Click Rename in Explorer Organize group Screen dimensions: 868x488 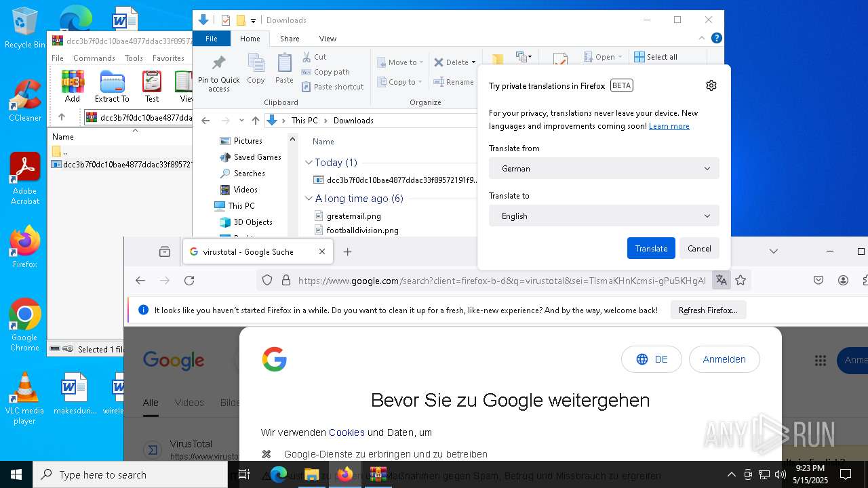pos(454,82)
